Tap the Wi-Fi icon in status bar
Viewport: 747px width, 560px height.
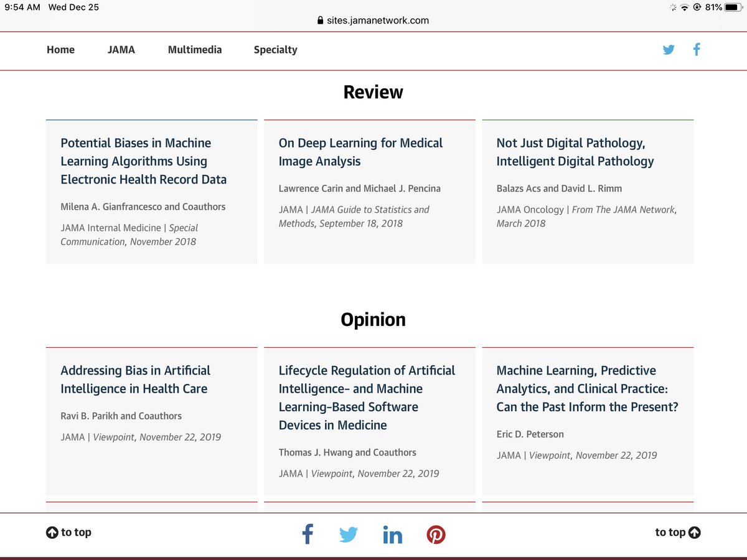point(685,7)
